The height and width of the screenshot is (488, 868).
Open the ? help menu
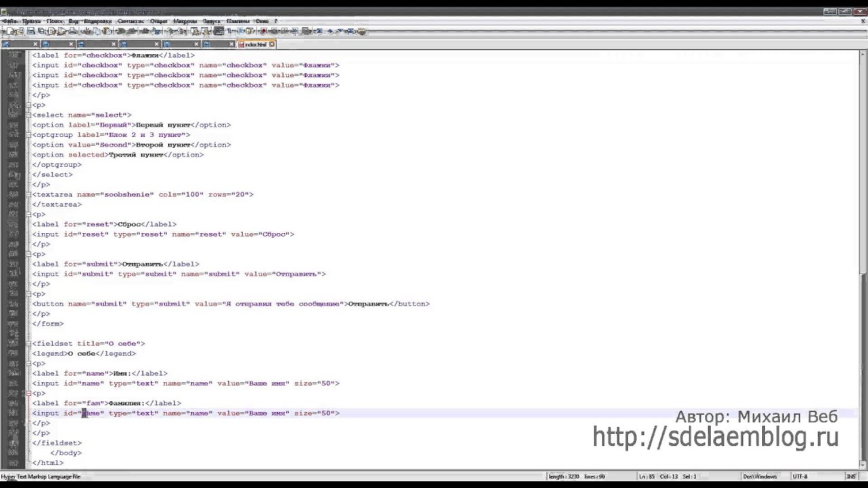coord(275,21)
